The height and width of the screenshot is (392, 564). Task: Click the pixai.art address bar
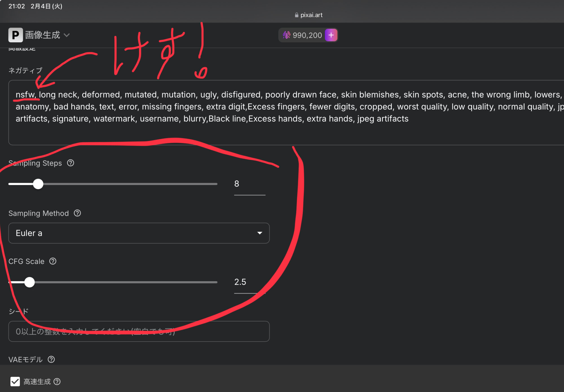click(311, 15)
